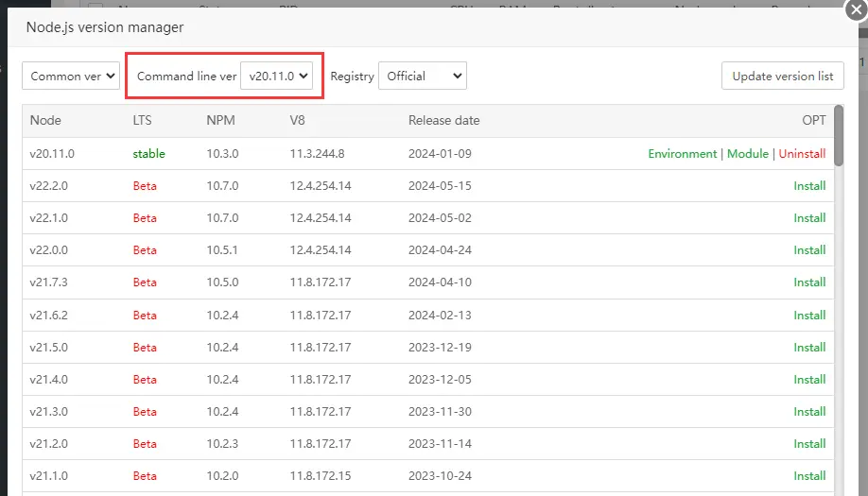Screen dimensions: 868x496
Task: Close the Node.js version manager dialog
Action: 854,11
